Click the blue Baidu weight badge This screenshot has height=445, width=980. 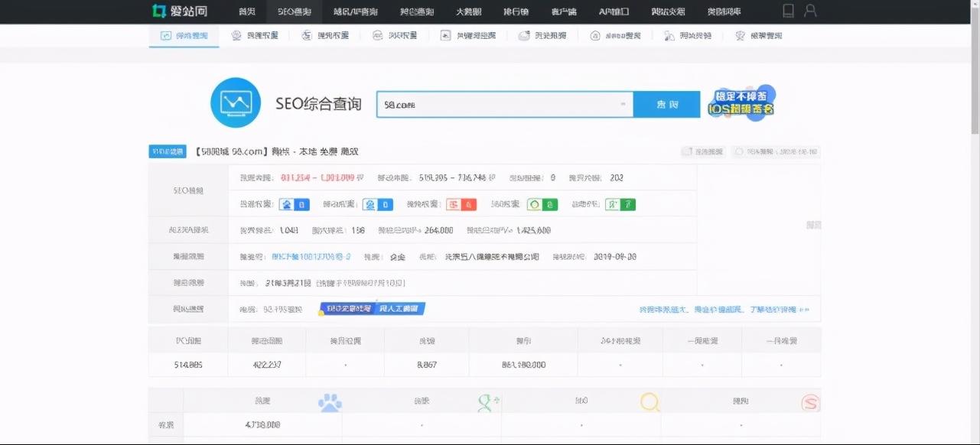[x=295, y=204]
